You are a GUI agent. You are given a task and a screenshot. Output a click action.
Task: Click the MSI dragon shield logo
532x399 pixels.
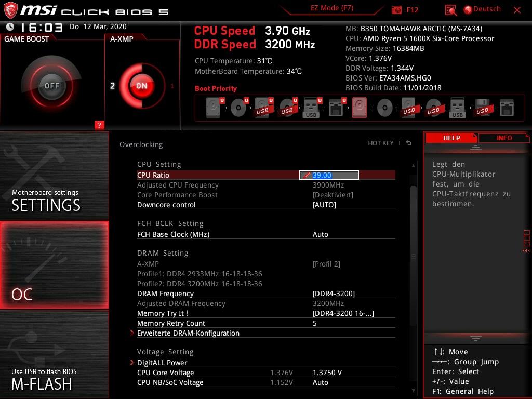coord(10,10)
